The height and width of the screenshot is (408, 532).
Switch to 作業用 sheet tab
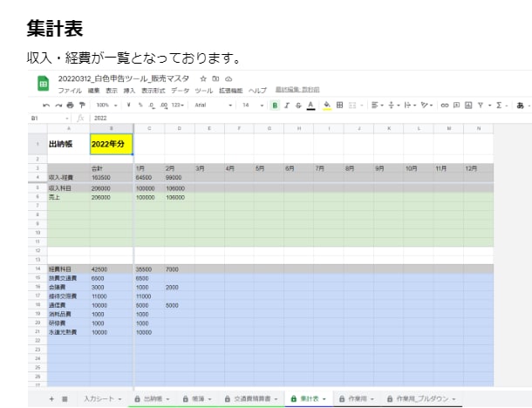[x=357, y=398]
